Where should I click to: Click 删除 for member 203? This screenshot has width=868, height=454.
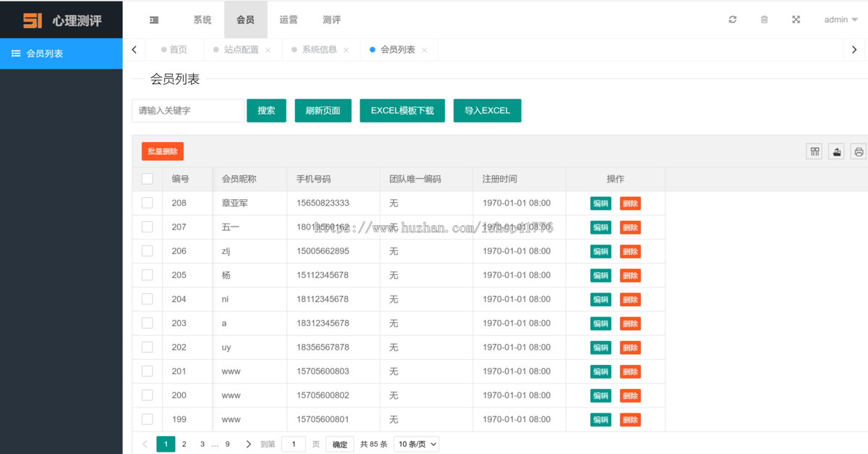(x=630, y=324)
